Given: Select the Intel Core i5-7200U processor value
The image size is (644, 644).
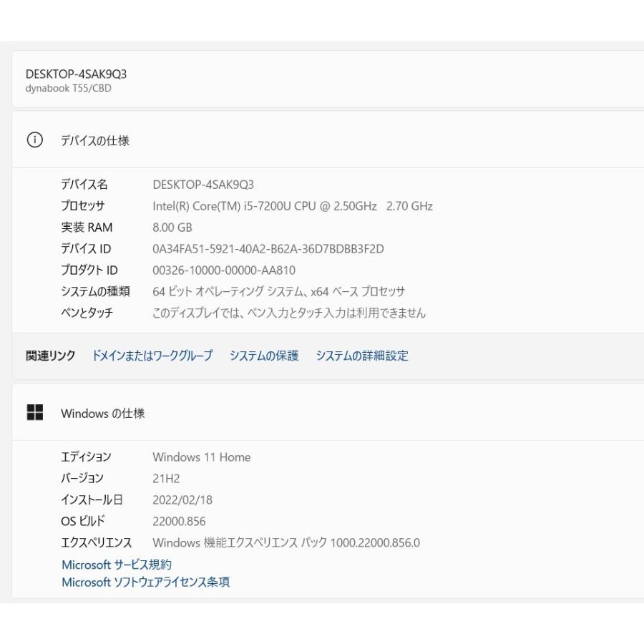Looking at the screenshot, I should click(295, 206).
